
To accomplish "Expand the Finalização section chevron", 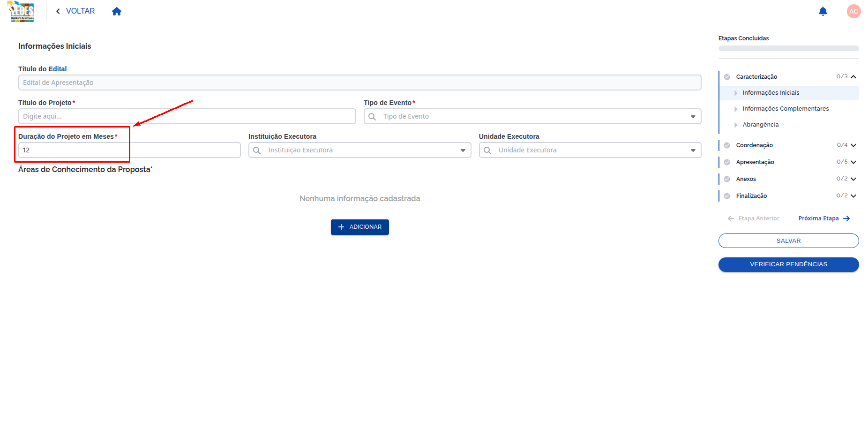I will click(x=853, y=196).
